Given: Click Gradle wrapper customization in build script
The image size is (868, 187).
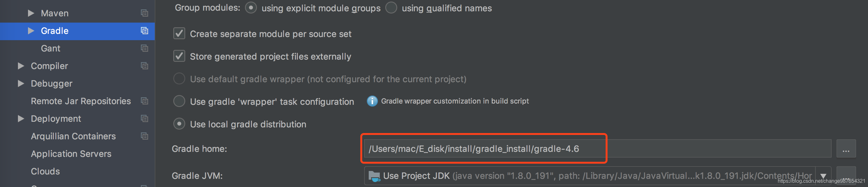Looking at the screenshot, I should coord(454,101).
